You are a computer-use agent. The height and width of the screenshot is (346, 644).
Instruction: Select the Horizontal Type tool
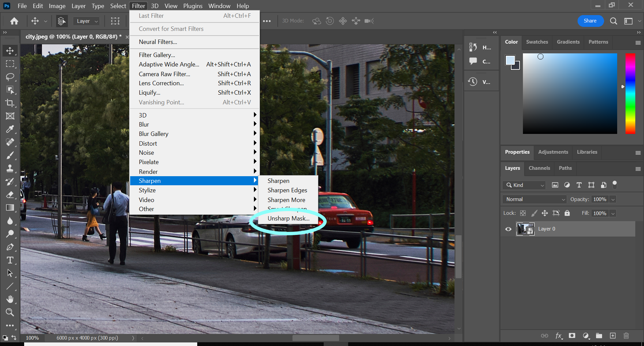coord(10,260)
